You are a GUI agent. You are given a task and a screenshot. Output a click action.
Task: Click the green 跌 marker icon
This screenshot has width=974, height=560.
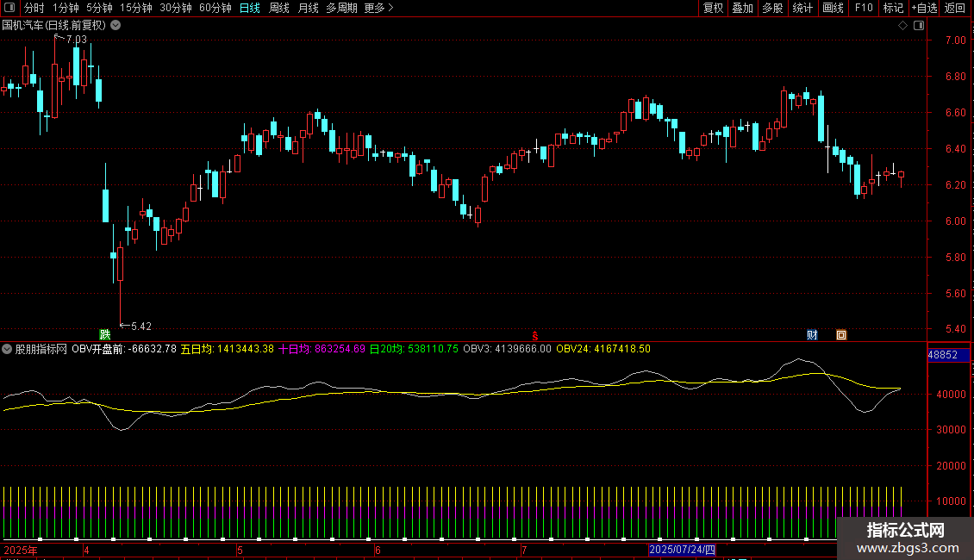(105, 335)
